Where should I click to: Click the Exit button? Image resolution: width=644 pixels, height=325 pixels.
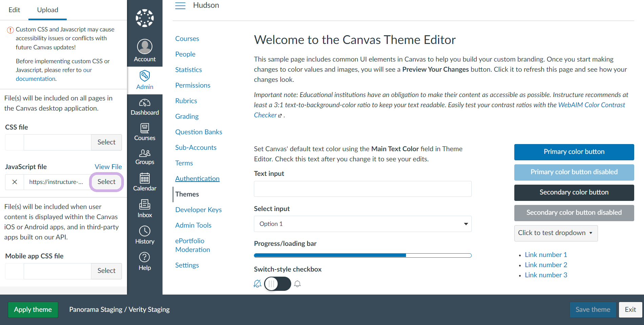click(x=630, y=309)
